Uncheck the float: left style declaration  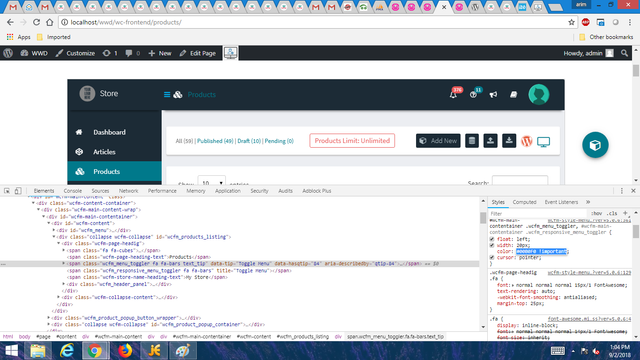click(492, 239)
